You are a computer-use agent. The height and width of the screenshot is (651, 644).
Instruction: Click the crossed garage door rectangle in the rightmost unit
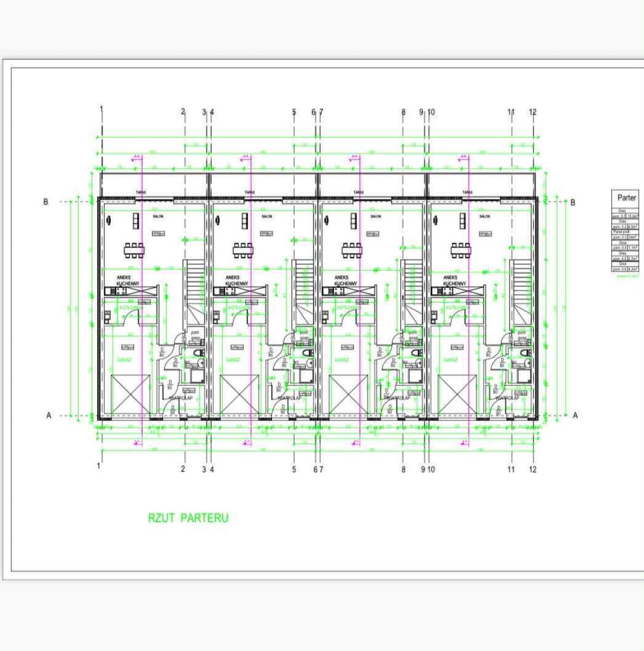[x=457, y=395]
